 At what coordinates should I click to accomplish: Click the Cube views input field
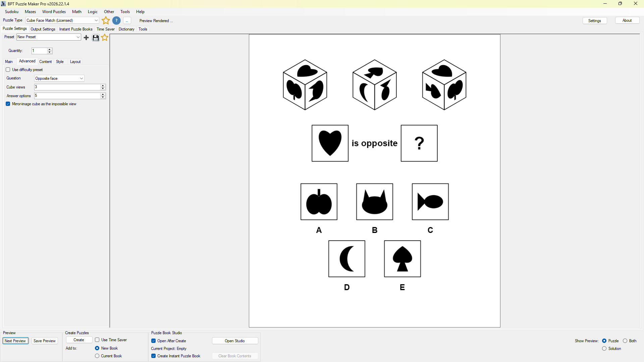(x=67, y=87)
